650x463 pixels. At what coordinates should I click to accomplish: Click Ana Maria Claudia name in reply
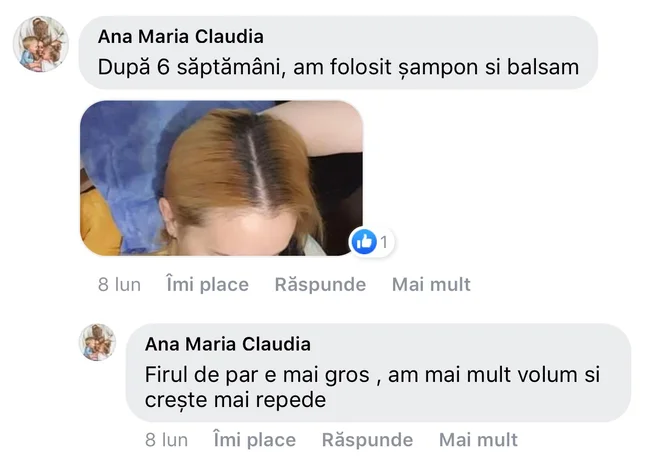[x=228, y=344]
